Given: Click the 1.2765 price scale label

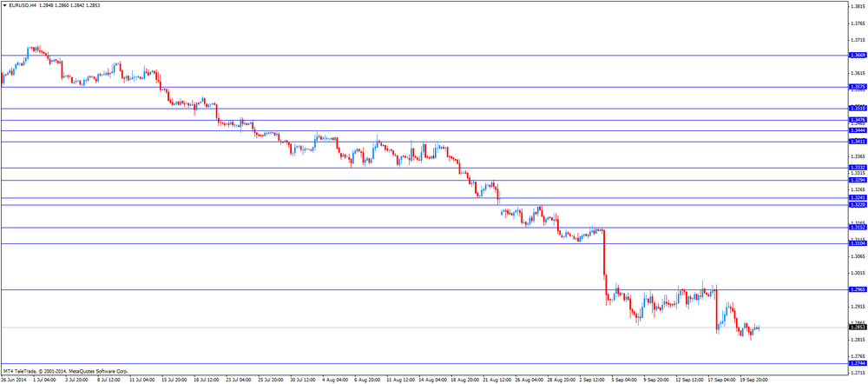Looking at the screenshot, I should (858, 356).
